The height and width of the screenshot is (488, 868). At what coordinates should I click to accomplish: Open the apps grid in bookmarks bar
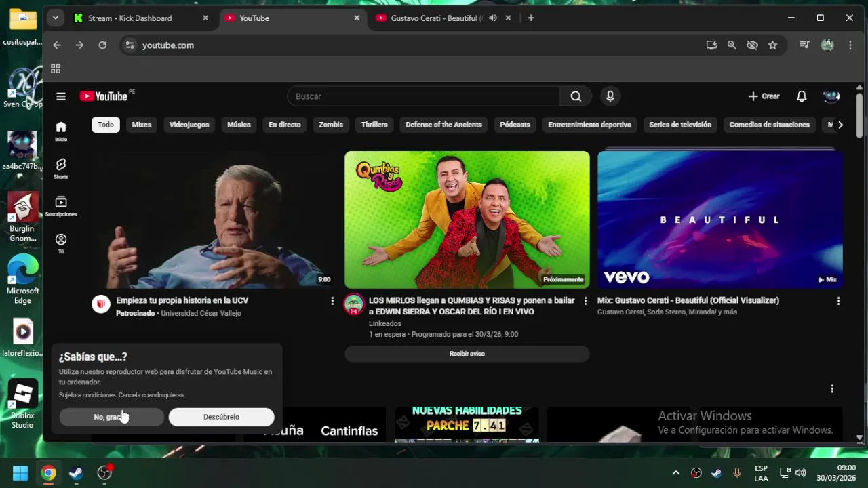pos(56,68)
